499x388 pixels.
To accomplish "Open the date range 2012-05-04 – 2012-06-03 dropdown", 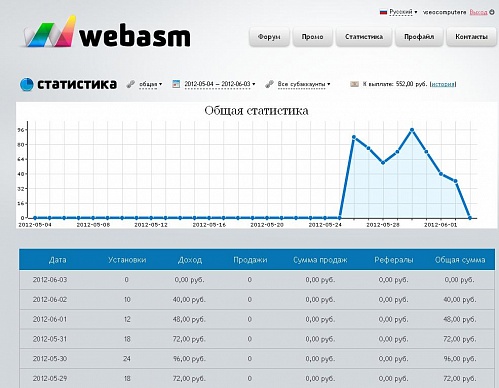I will tap(220, 84).
